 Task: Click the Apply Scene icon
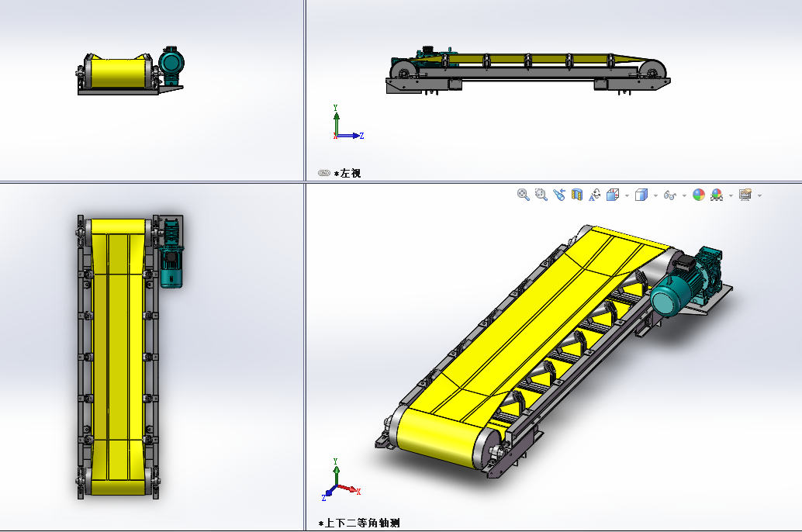coord(717,195)
